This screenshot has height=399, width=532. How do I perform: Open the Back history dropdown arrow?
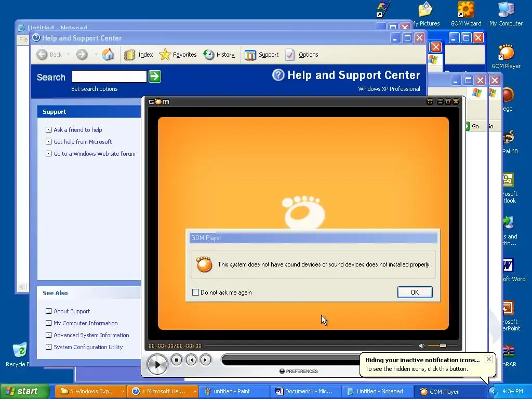pos(68,54)
